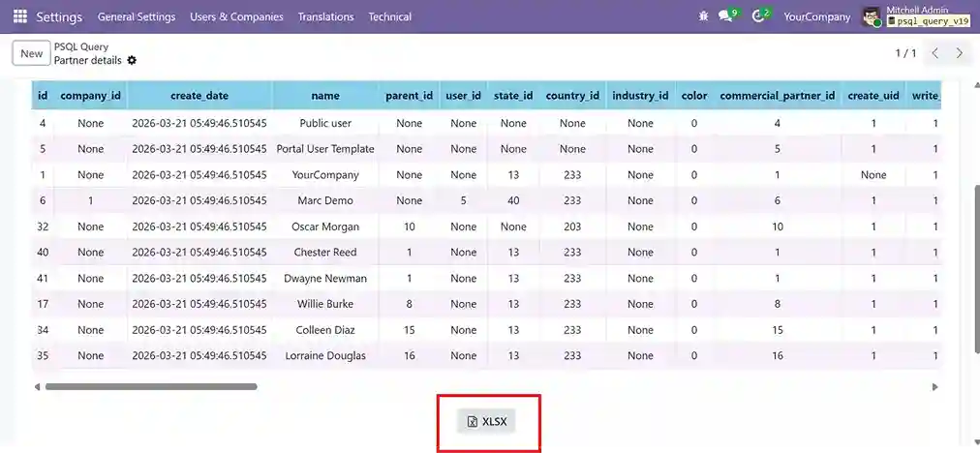Click right arrow of horizontal scrollbar
Image resolution: width=980 pixels, height=453 pixels.
point(935,387)
